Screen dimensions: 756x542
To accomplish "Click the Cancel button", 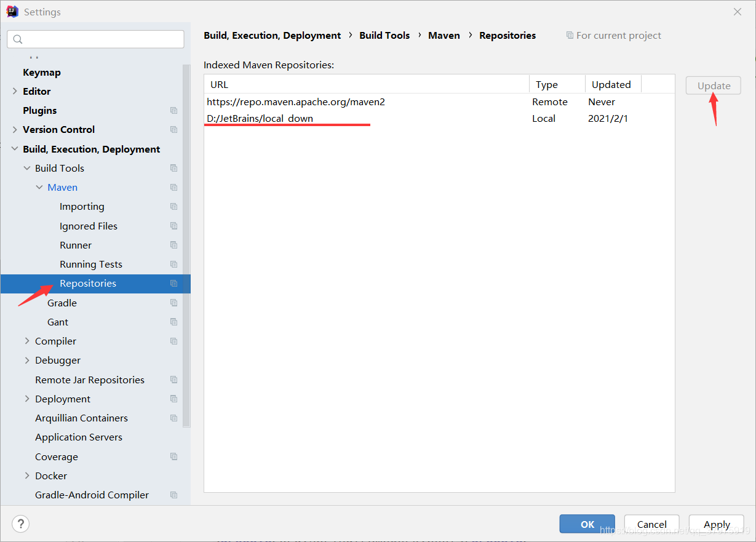I will pyautogui.click(x=652, y=524).
